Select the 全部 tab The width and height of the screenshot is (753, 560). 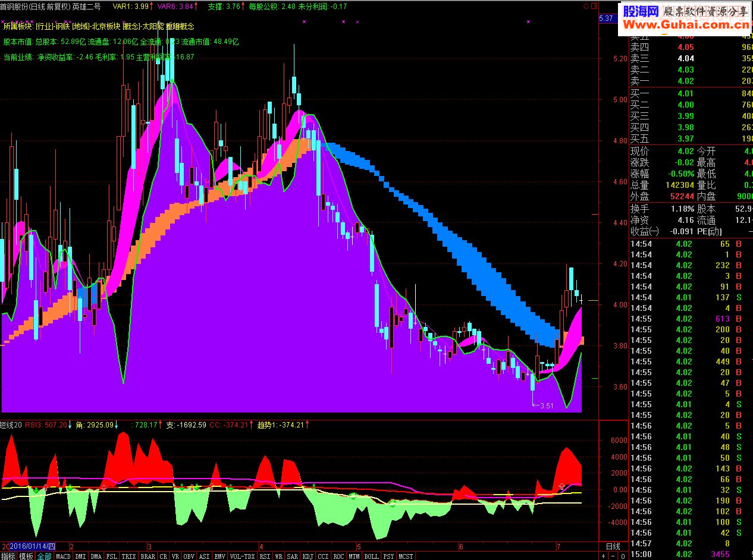[x=45, y=556]
